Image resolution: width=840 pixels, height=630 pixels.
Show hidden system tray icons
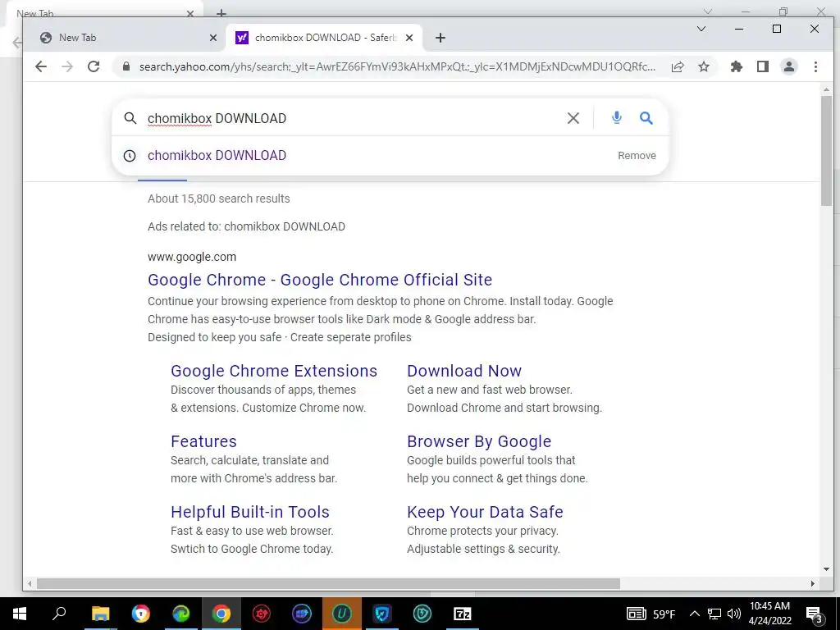694,614
